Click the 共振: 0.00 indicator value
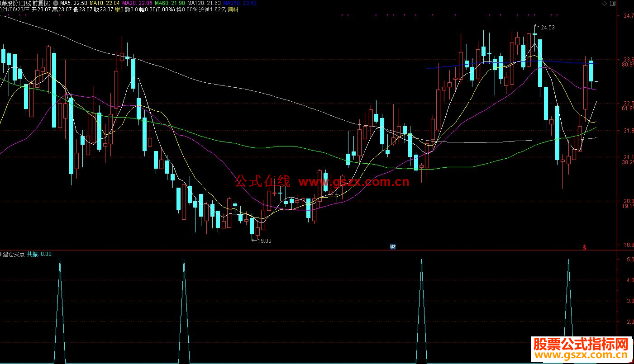The image size is (634, 364). pyautogui.click(x=39, y=254)
